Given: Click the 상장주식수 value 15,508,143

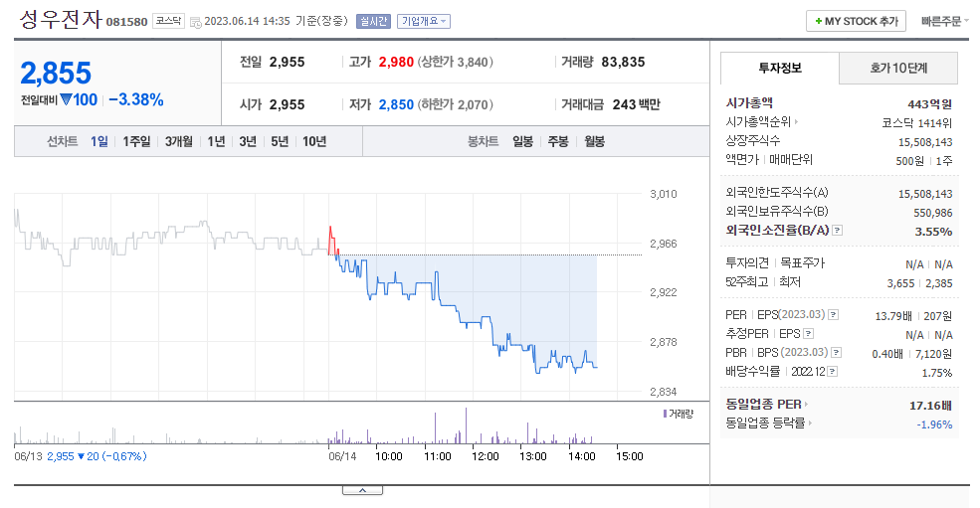Looking at the screenshot, I should tap(925, 142).
